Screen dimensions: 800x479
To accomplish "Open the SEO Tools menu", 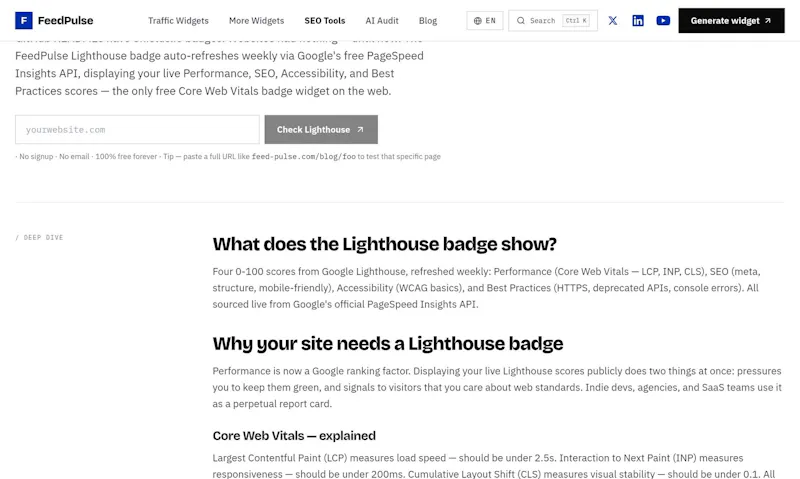I will tap(324, 20).
